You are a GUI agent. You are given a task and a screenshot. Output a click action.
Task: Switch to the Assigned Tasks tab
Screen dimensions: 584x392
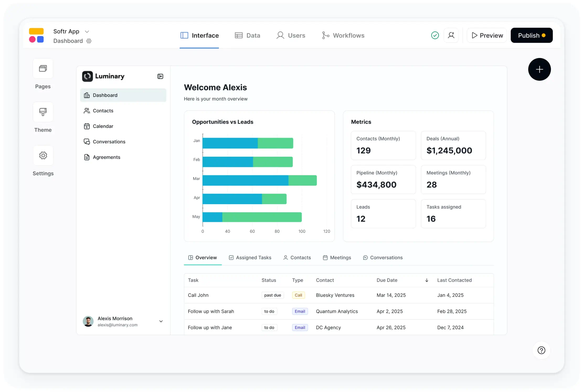tap(250, 257)
